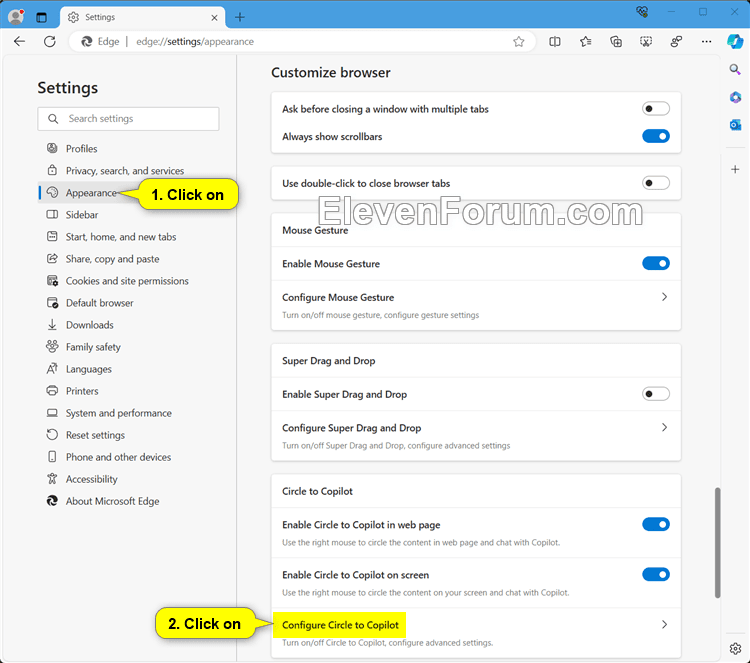Open System and performance settings
The image size is (750, 663).
(119, 413)
